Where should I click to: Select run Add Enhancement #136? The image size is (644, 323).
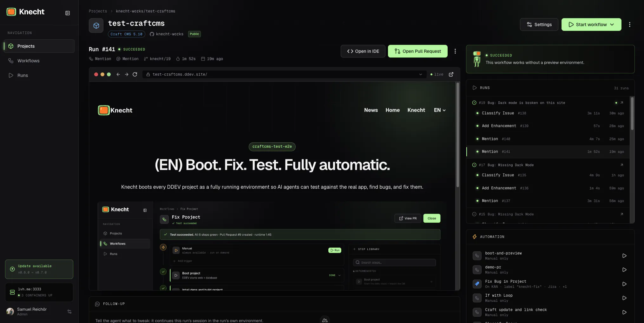(x=548, y=188)
